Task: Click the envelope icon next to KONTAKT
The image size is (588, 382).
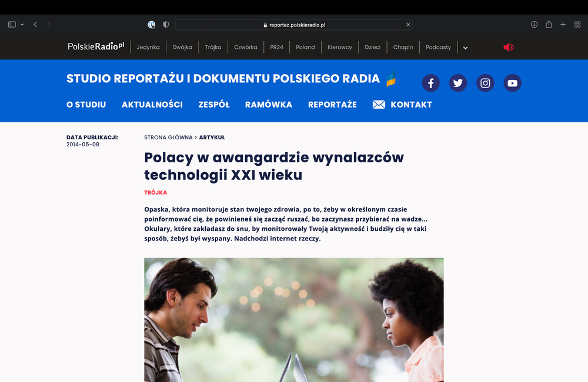Action: pos(378,104)
